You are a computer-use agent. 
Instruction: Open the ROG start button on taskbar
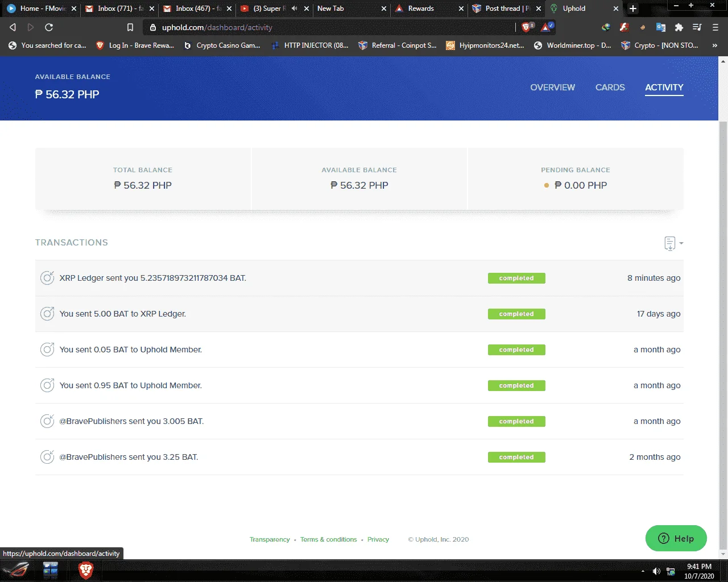(15, 570)
